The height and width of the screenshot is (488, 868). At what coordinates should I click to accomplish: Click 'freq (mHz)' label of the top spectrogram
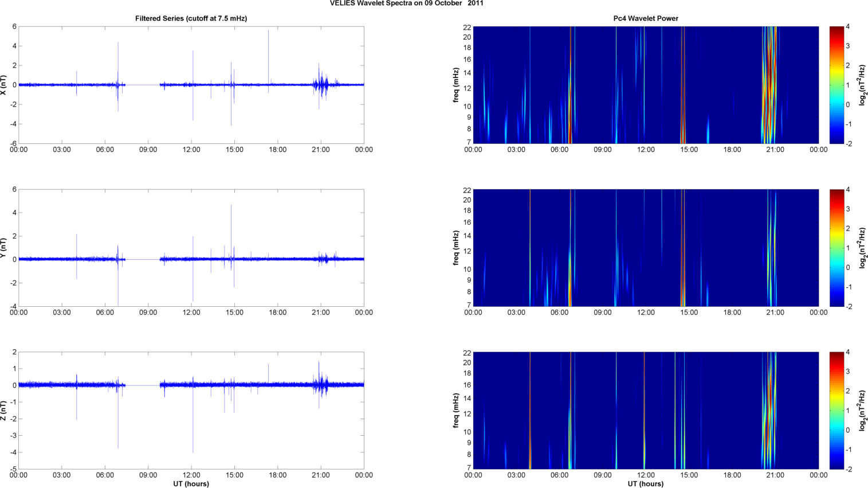[x=456, y=85]
